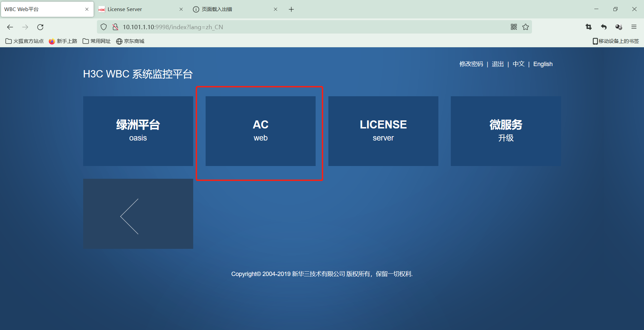
Task: Close the WBC Web平台 tab
Action: coord(87,9)
